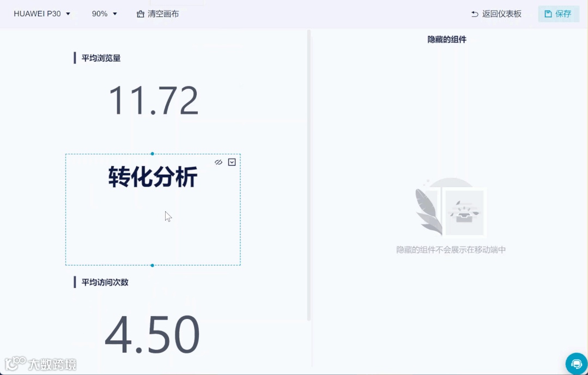Screen dimensions: 588x375
Task: Click the broom icon beside 清空画布
Action: click(x=141, y=14)
